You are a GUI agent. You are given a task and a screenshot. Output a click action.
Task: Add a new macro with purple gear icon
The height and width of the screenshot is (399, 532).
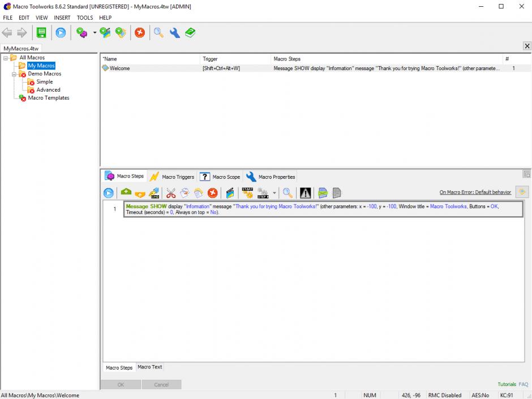coord(81,33)
